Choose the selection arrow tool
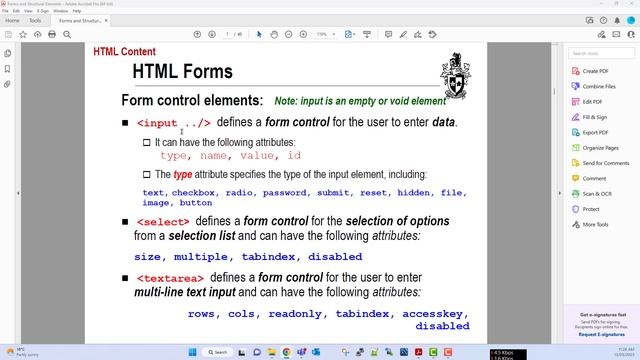This screenshot has height=360, width=640. 259,35
